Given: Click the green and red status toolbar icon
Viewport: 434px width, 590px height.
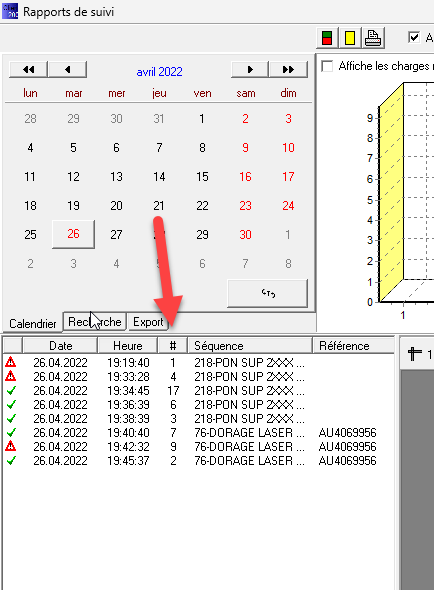Looking at the screenshot, I should (x=327, y=38).
